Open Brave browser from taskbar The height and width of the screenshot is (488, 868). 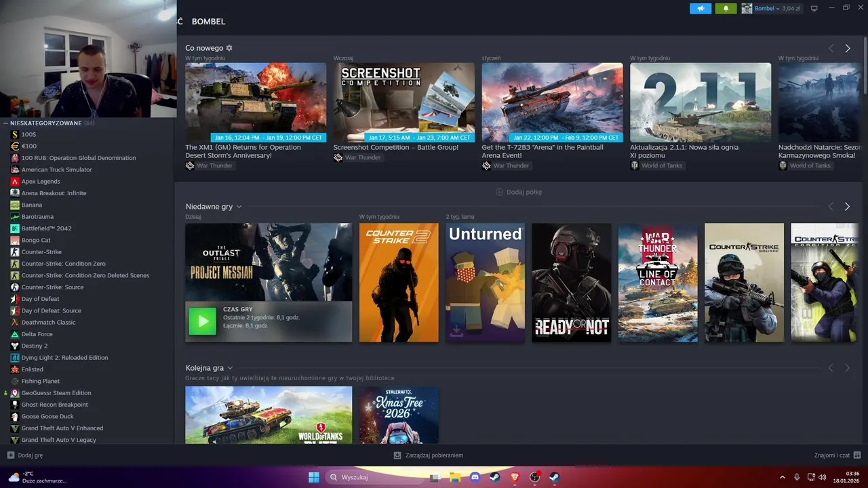point(515,477)
